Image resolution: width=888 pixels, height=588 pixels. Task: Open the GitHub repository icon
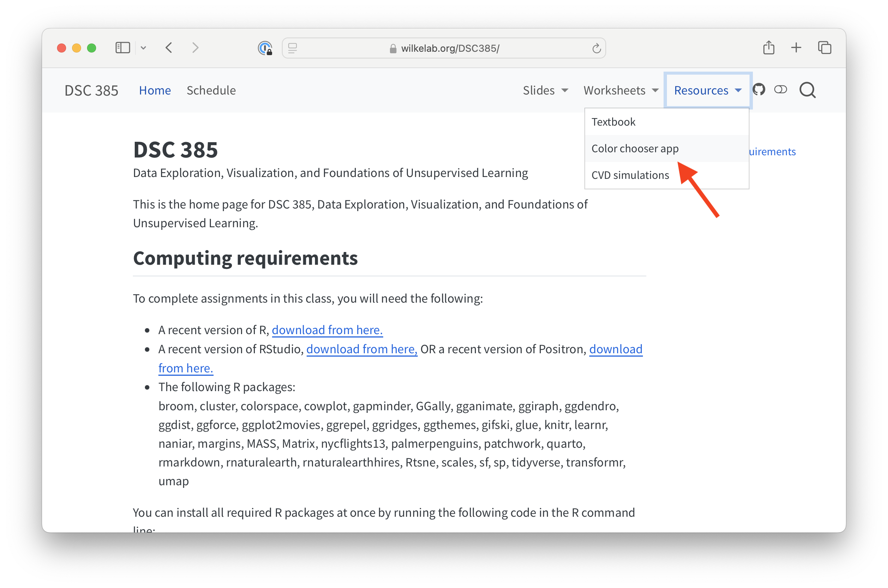(759, 90)
